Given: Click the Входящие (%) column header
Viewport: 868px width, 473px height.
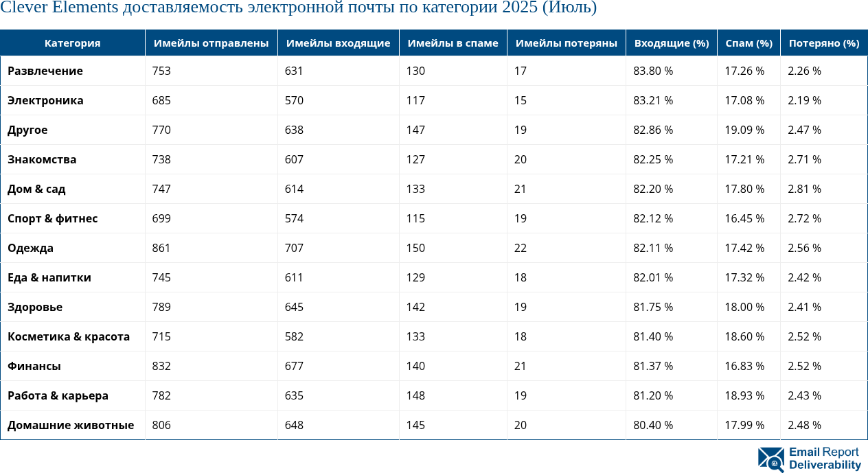Looking at the screenshot, I should pos(672,43).
